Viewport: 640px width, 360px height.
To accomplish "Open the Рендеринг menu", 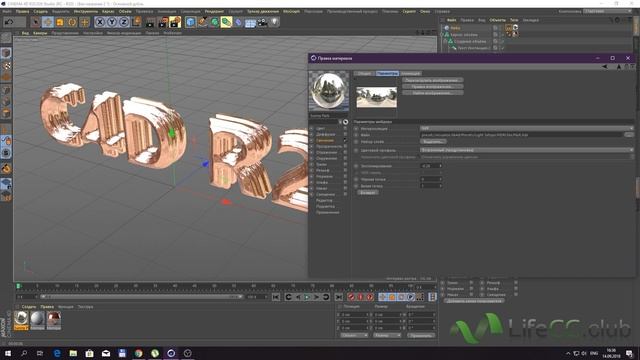I will pyautogui.click(x=214, y=11).
